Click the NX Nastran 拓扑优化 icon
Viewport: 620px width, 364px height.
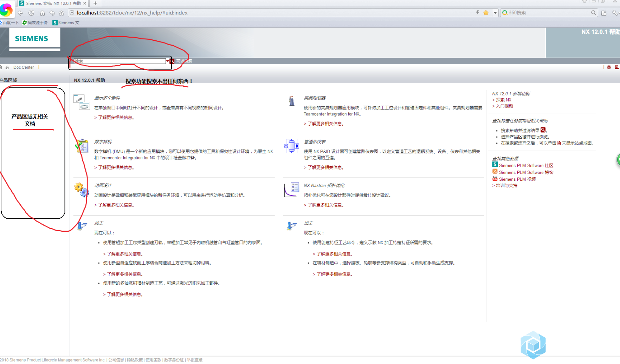291,190
